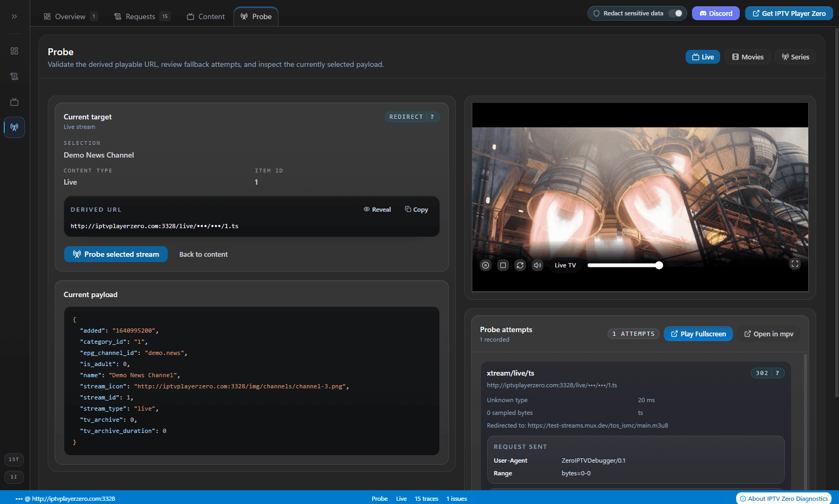Click the Probe selected stream button
Screen dimensions: 839x504
(x=116, y=254)
